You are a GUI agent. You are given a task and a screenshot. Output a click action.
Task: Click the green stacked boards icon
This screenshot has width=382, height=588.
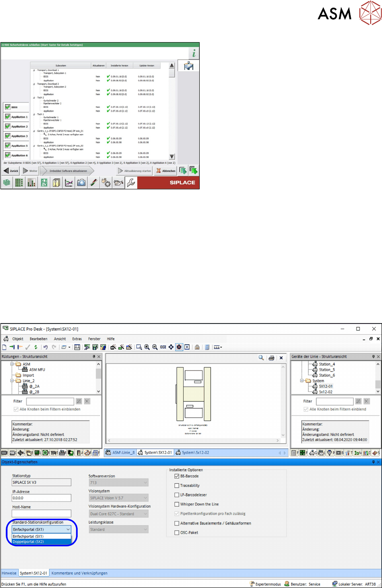(x=7, y=183)
